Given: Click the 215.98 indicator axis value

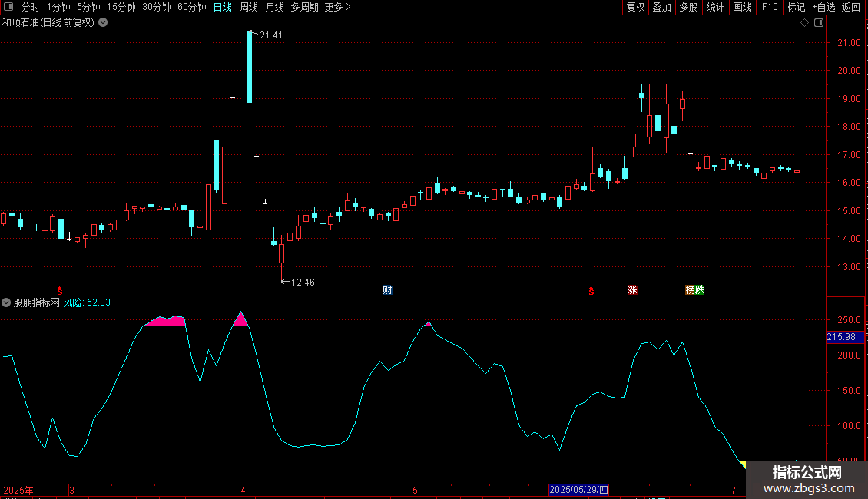Looking at the screenshot, I should [x=841, y=337].
